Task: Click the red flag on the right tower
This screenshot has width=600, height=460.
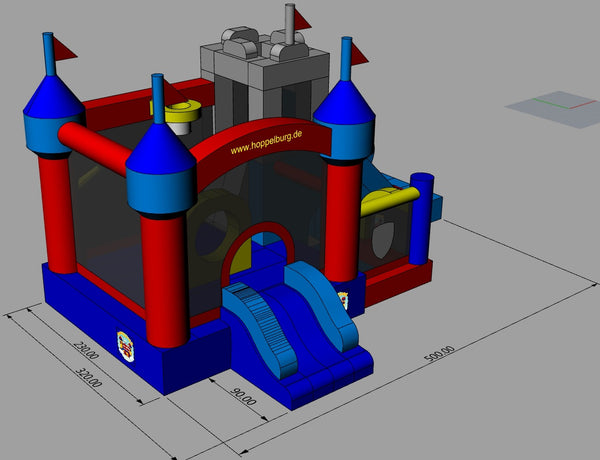Action: click(x=363, y=52)
